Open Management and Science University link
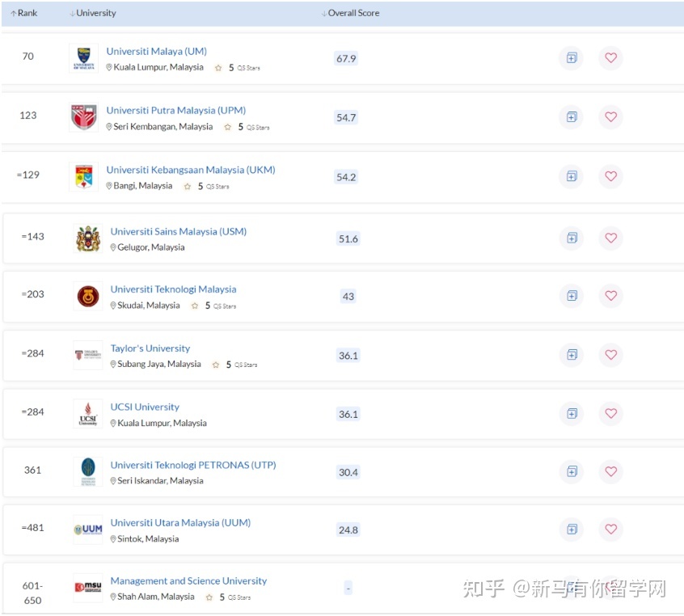684x616 pixels. [188, 580]
